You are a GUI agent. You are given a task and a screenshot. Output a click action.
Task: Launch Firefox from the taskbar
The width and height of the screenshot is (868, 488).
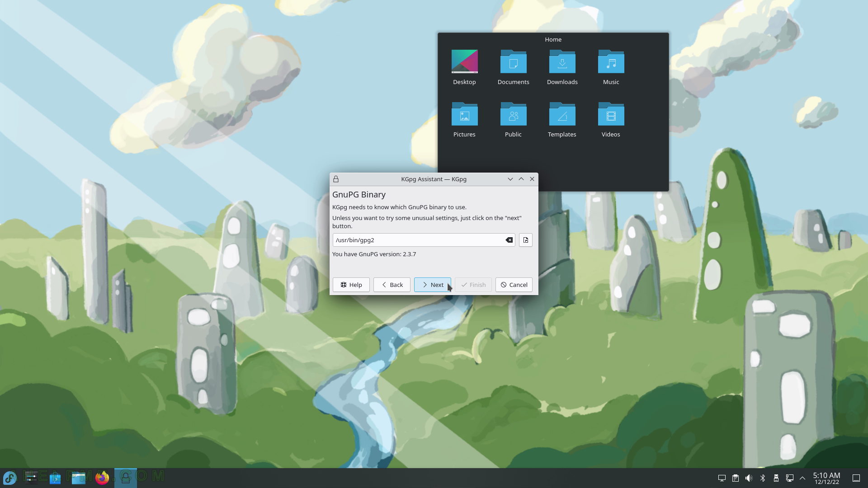[x=102, y=478]
